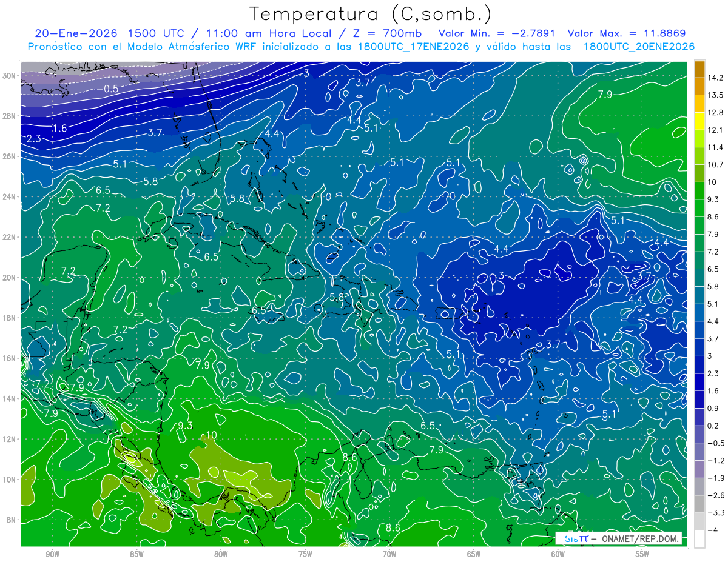Pick the lime swatch between 11.4 and 10.7
This screenshot has height=562, width=728.
(699, 156)
